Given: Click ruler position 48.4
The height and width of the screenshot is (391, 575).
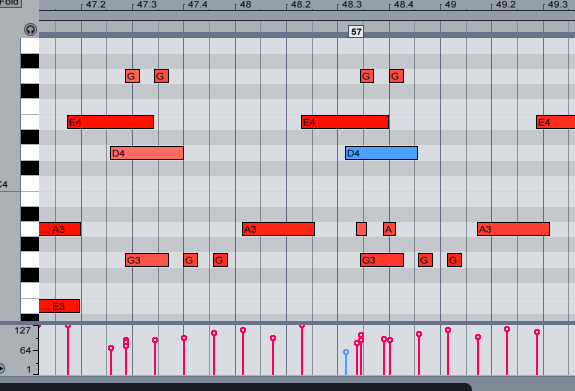Looking at the screenshot, I should pyautogui.click(x=403, y=4).
